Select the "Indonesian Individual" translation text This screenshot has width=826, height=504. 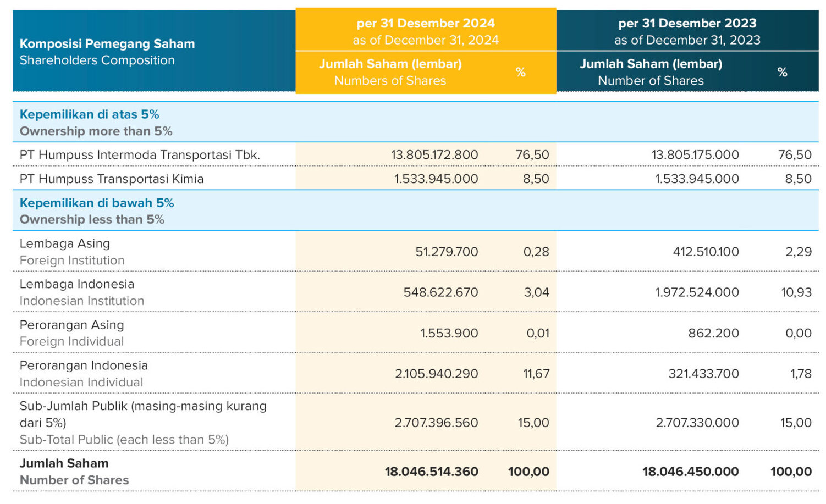point(81,382)
